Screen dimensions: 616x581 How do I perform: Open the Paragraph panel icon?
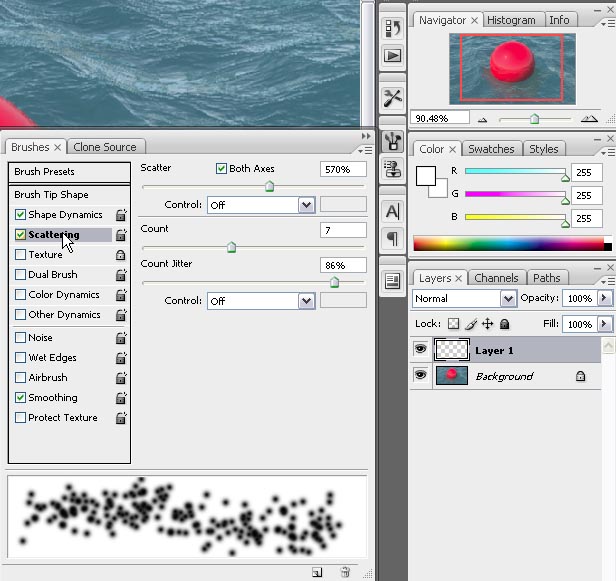click(392, 238)
